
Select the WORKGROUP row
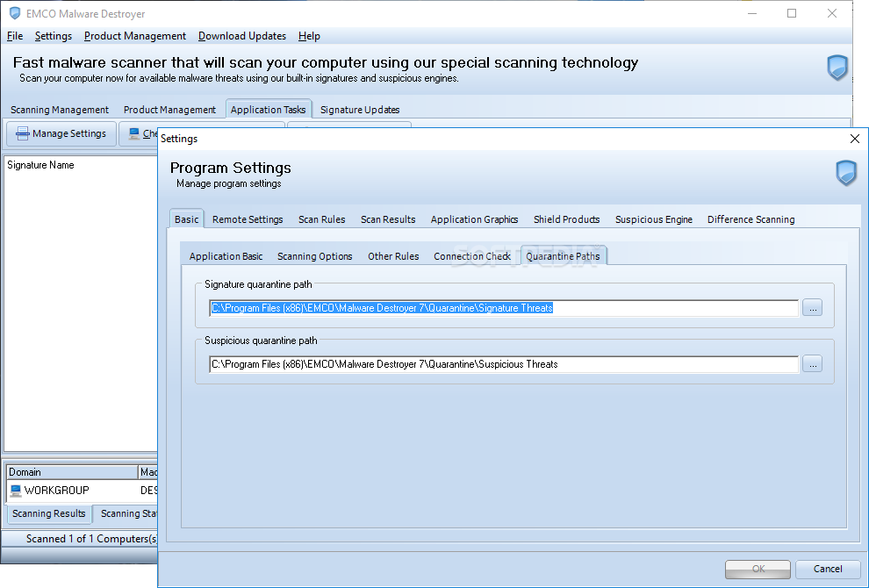83,491
